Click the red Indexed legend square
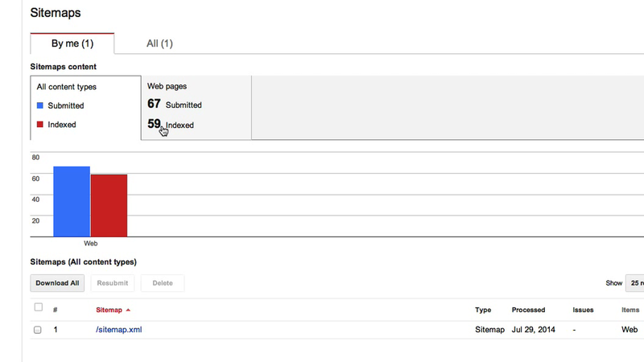The width and height of the screenshot is (644, 362). [39, 125]
